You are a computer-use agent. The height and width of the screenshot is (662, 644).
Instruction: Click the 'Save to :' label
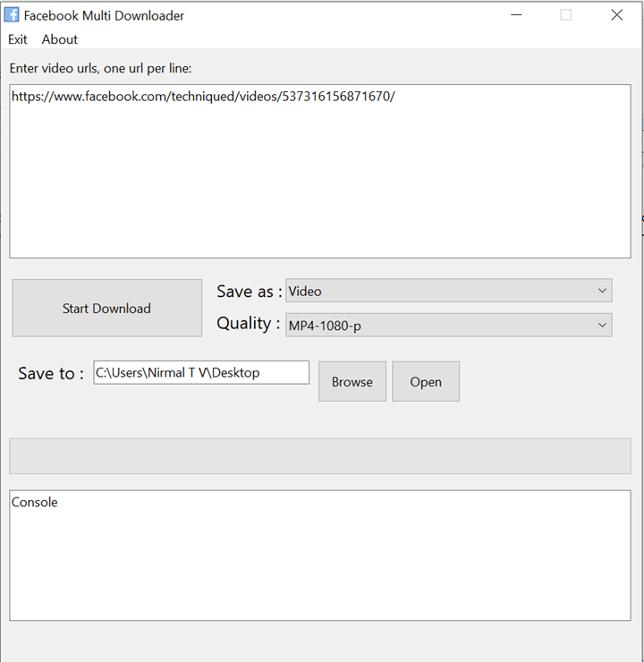click(51, 373)
